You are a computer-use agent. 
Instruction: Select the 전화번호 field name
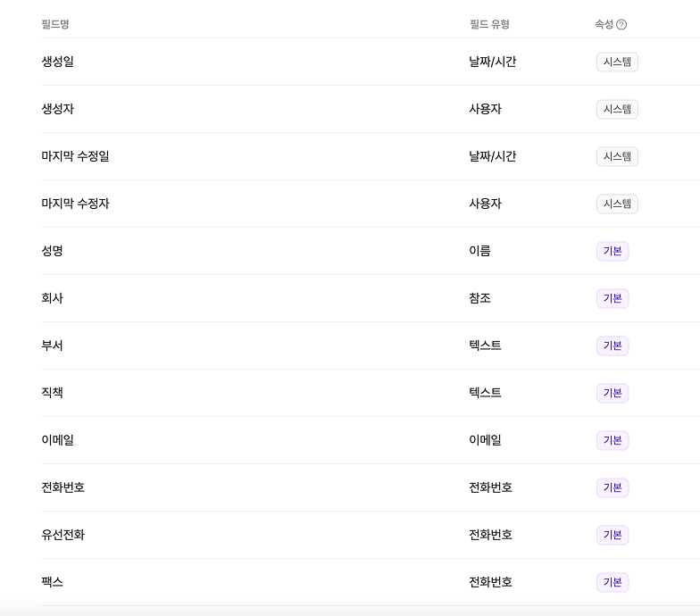(x=63, y=487)
